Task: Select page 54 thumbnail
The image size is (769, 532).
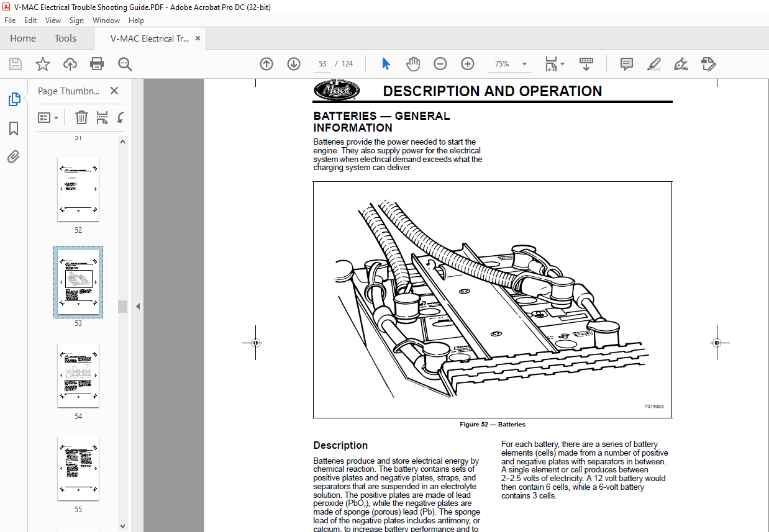Action: [x=78, y=375]
